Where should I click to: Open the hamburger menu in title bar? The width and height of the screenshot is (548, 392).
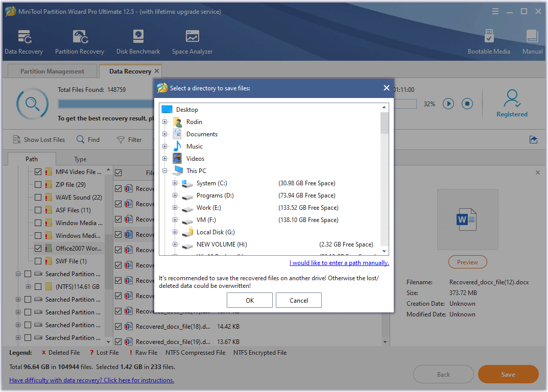click(495, 12)
